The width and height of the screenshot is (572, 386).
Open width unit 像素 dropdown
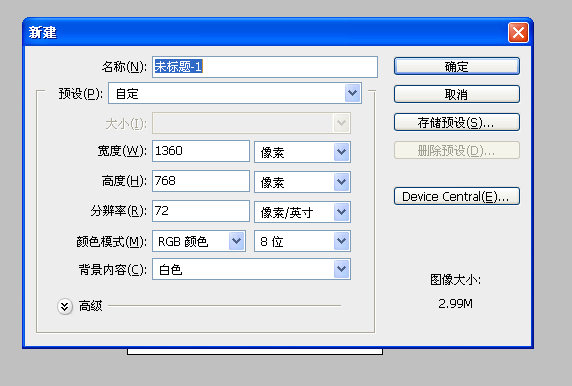tap(302, 152)
